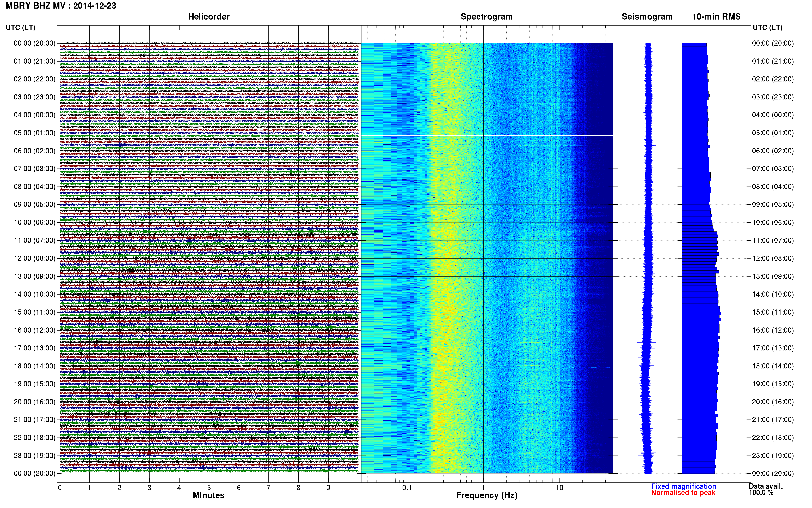Click the right 22:00 (18:00) time label
The image size is (812, 508).
pyautogui.click(x=773, y=437)
